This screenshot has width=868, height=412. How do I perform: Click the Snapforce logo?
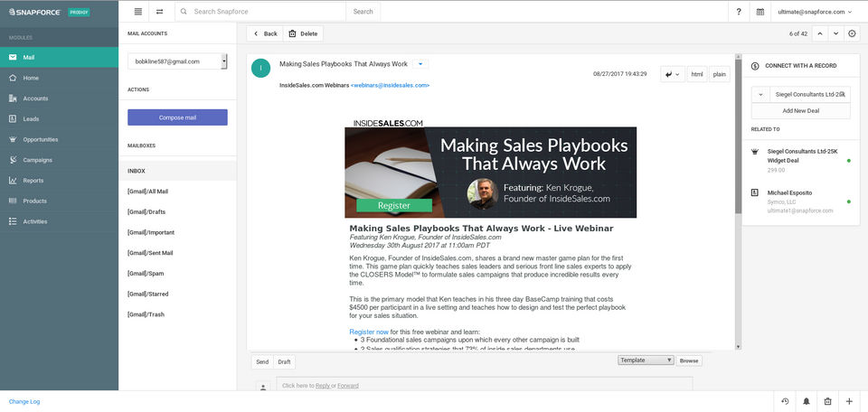[35, 12]
